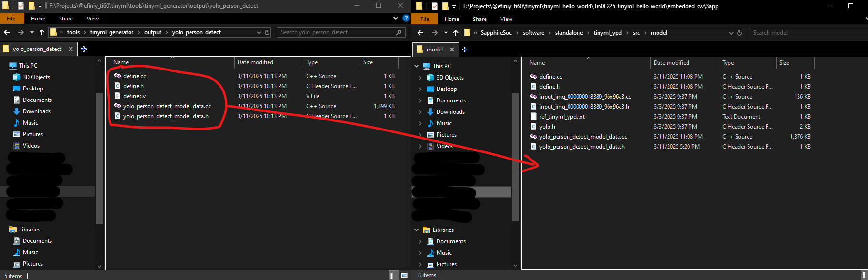The width and height of the screenshot is (868, 280).
Task: Open Help in the yolo_person_detect window
Action: coord(406,19)
